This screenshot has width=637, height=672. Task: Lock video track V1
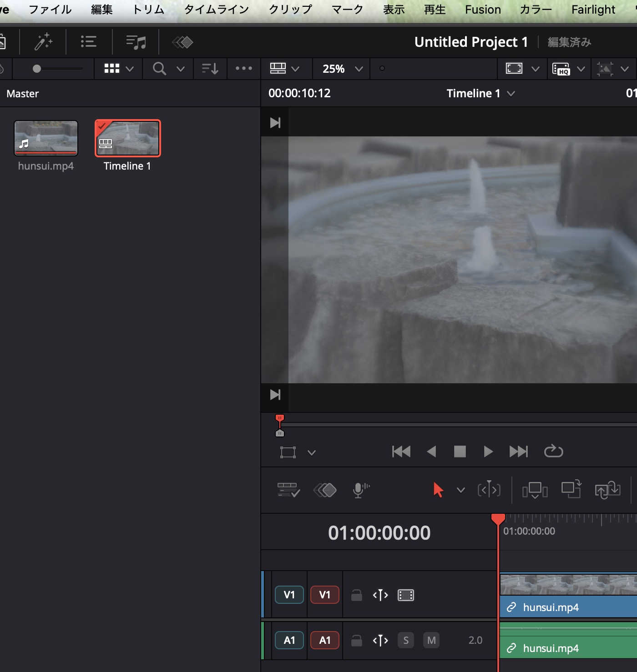(x=357, y=595)
